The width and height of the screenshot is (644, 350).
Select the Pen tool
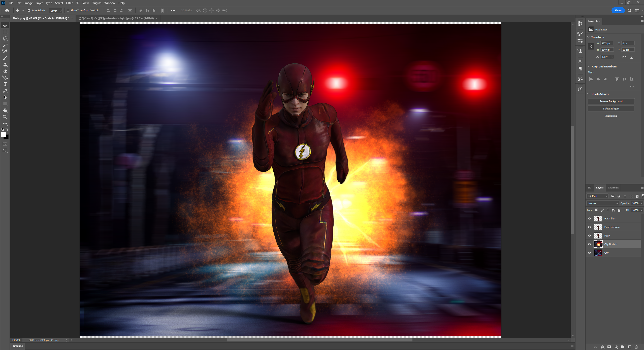coord(5,91)
